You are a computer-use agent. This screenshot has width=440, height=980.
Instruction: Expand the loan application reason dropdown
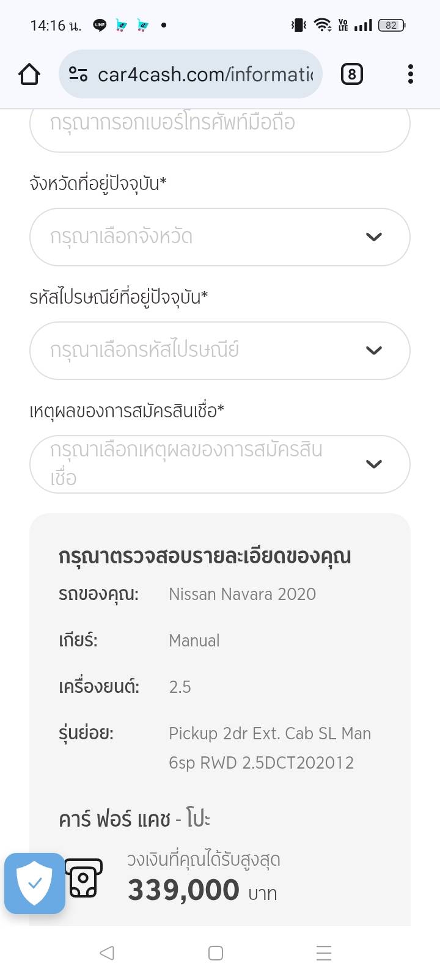[219, 464]
